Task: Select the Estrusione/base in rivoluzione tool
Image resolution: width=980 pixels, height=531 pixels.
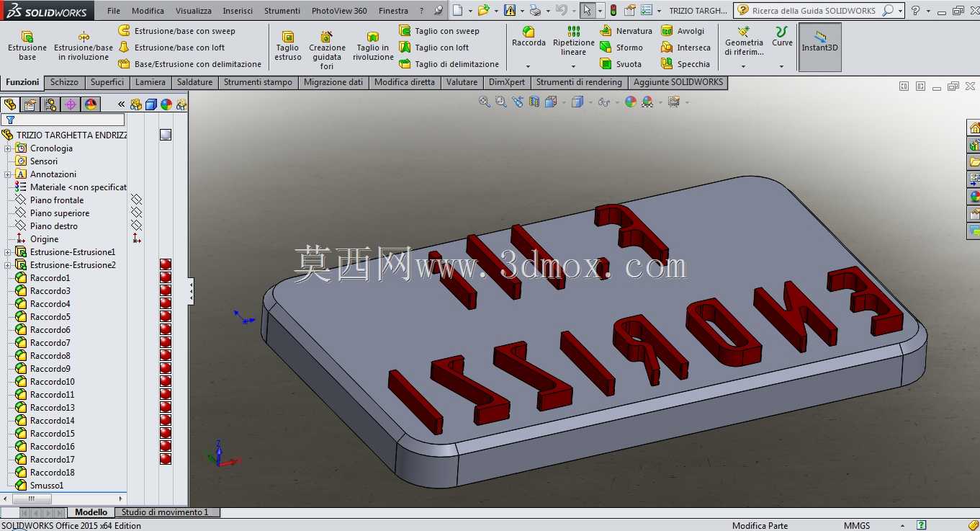Action: coord(84,46)
